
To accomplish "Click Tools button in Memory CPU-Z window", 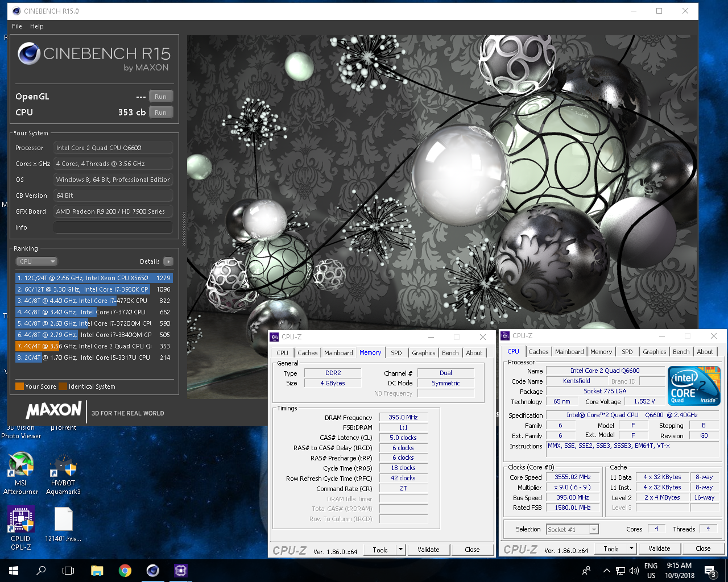I will click(x=380, y=550).
